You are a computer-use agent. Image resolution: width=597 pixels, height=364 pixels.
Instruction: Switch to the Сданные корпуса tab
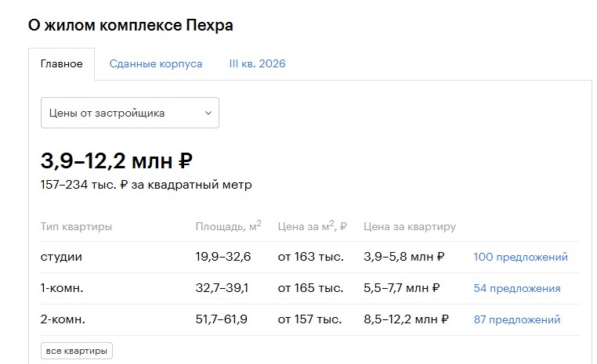click(156, 64)
